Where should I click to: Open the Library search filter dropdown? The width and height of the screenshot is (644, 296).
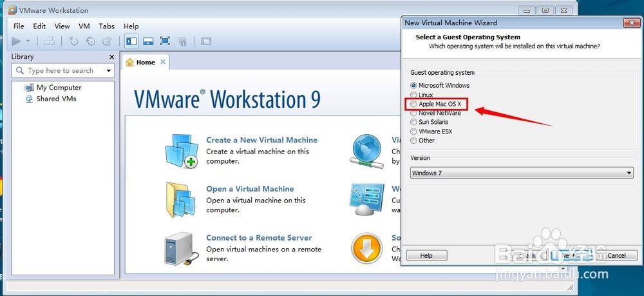(108, 71)
